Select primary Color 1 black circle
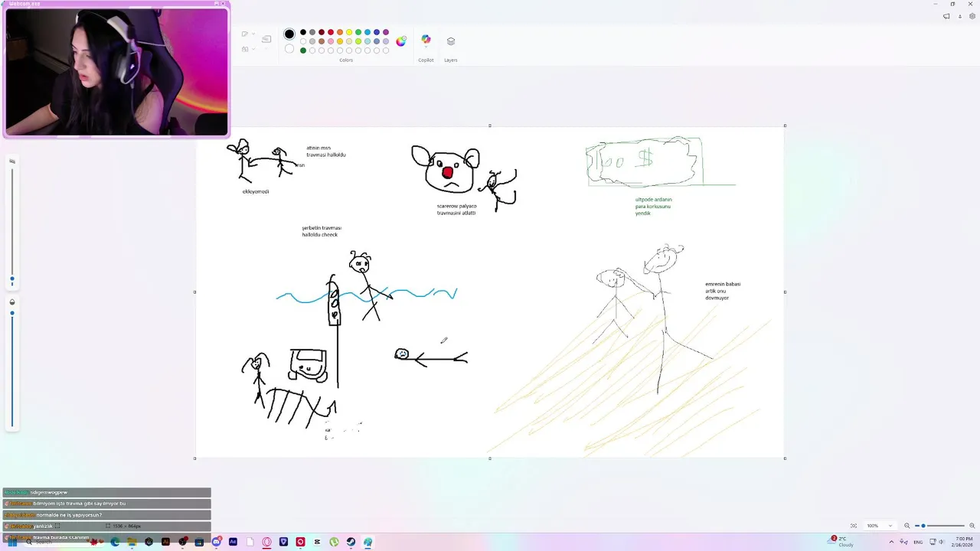The image size is (980, 551). point(289,34)
